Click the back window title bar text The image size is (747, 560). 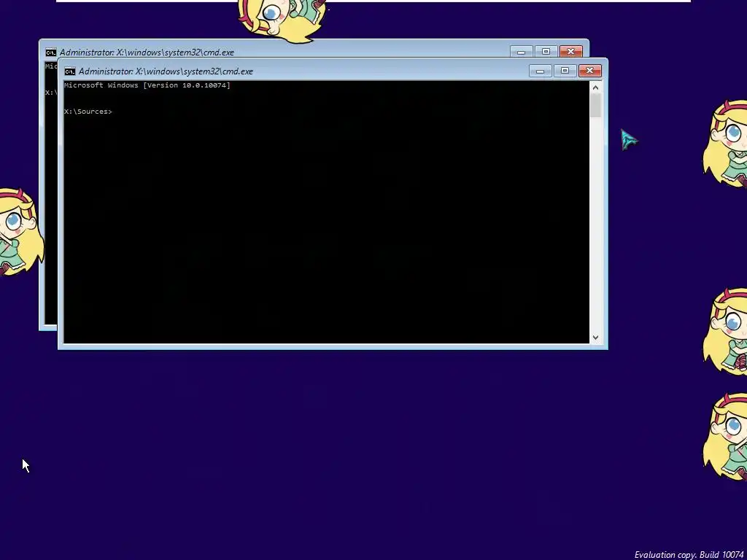[x=147, y=52]
